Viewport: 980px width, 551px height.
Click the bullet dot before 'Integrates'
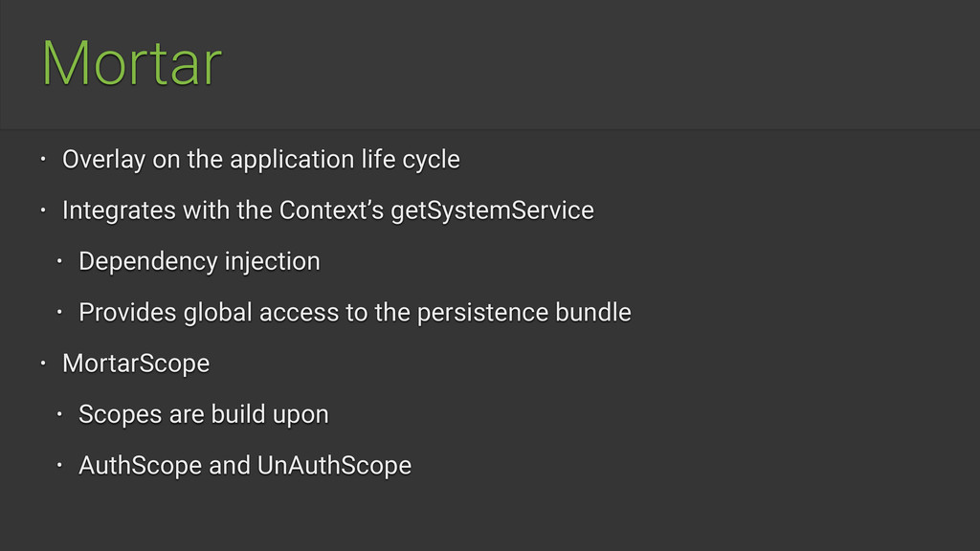43,210
